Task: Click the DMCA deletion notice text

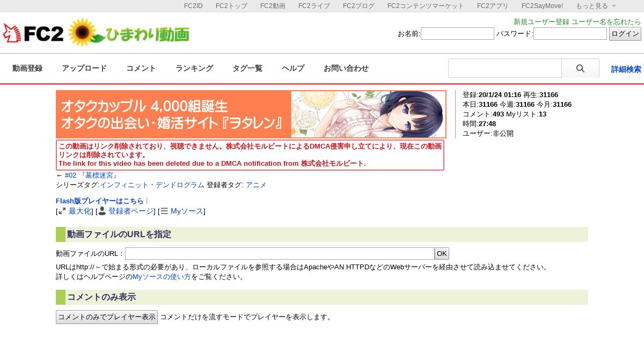Action: [250, 155]
